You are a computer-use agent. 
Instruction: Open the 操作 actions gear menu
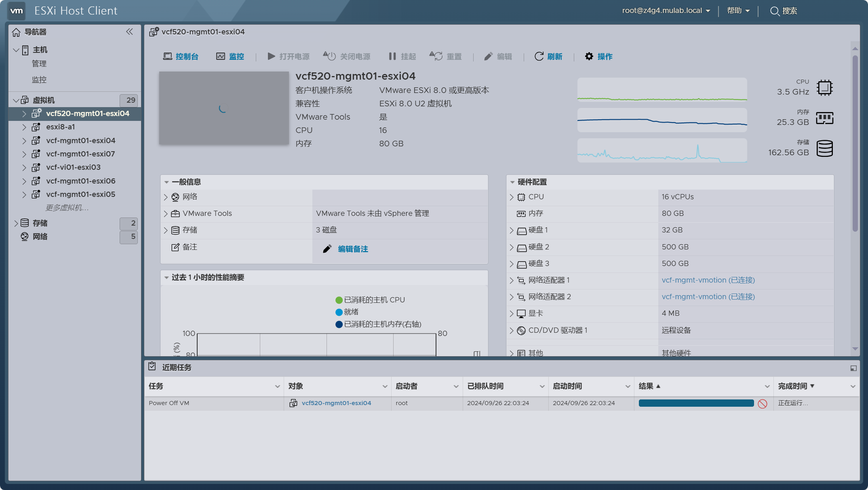(x=598, y=57)
